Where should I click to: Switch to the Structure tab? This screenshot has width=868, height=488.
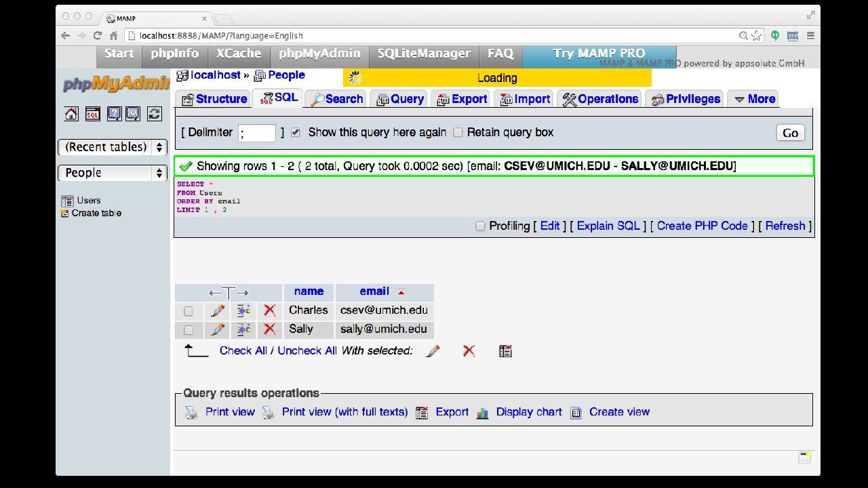tap(214, 99)
